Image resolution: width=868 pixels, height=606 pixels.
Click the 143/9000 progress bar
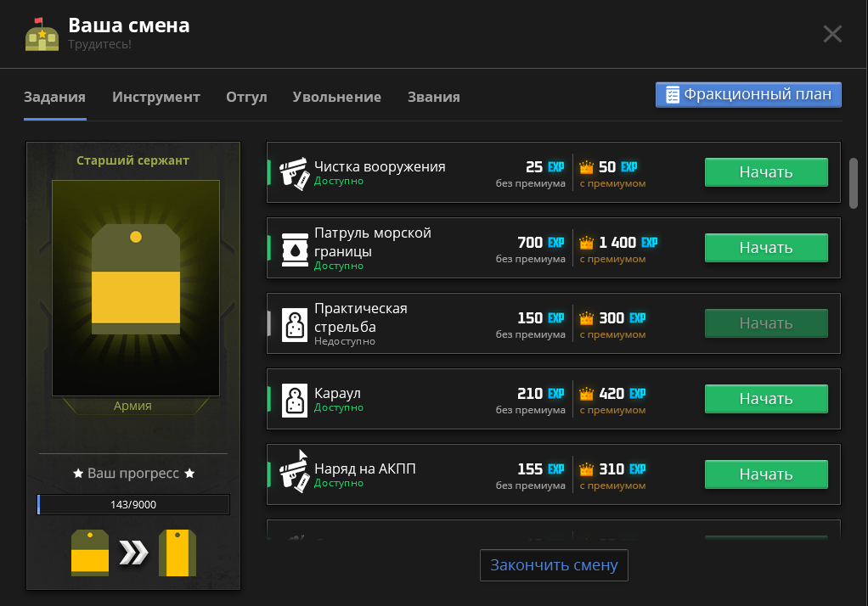[x=133, y=505]
